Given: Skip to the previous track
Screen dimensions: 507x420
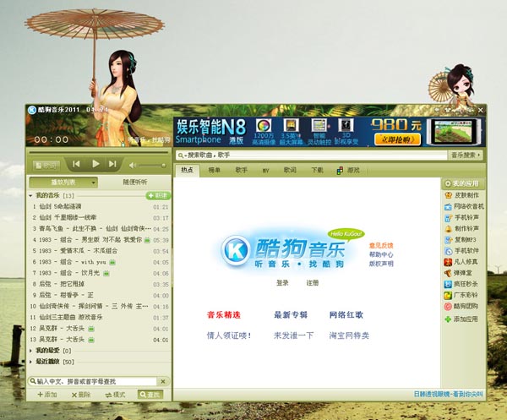Looking at the screenshot, I should 76,164.
